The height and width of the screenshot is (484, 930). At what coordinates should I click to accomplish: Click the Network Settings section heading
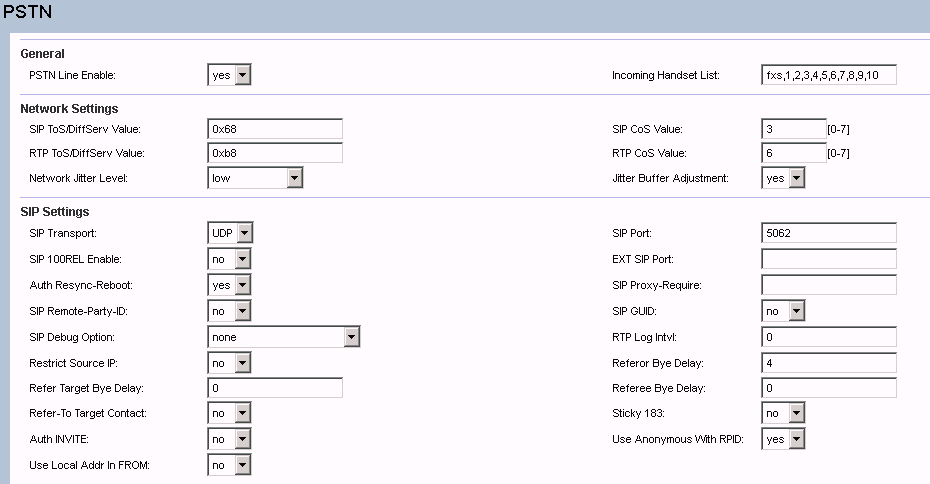pos(69,109)
